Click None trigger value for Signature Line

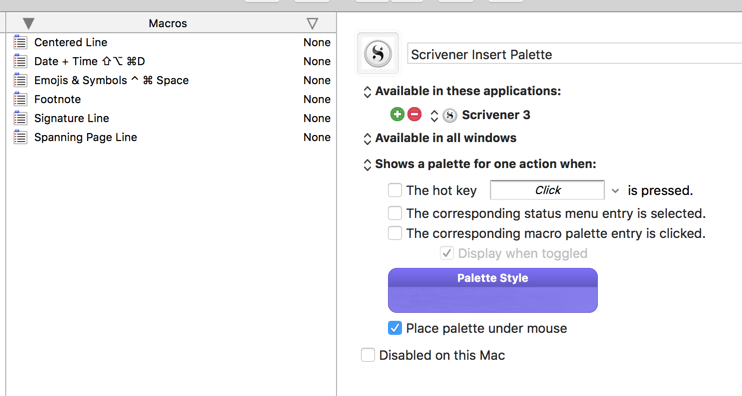point(317,118)
